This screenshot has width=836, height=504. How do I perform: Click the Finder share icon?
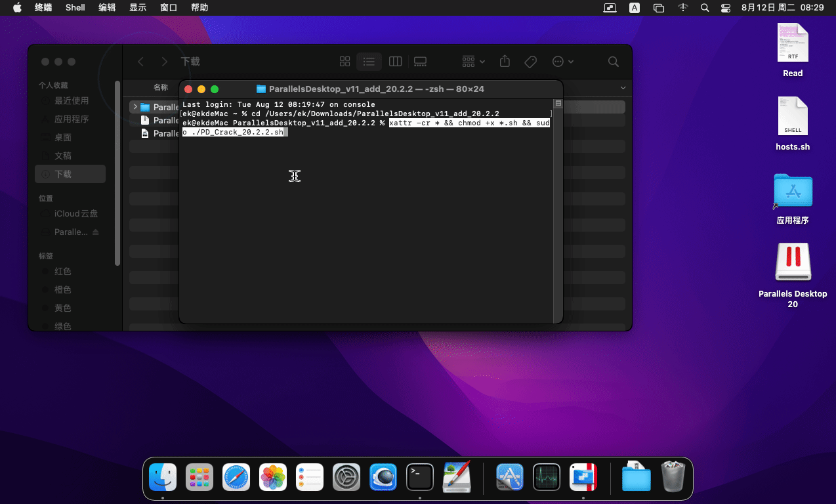tap(505, 61)
